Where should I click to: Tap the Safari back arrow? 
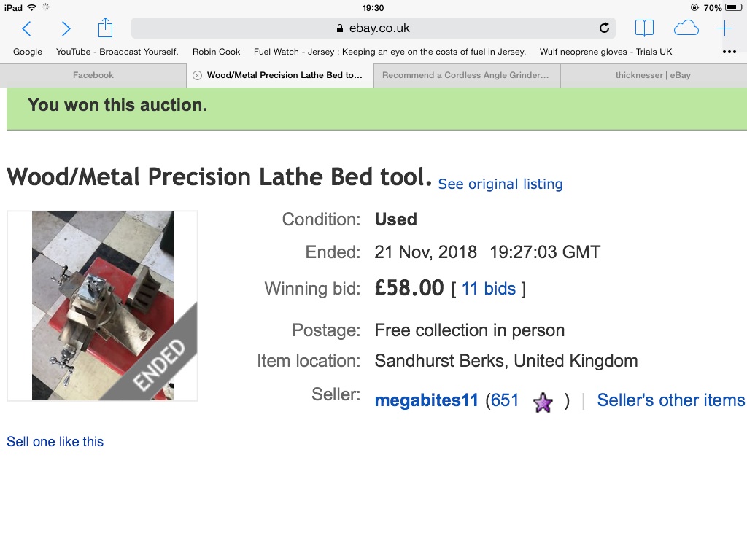click(x=27, y=28)
